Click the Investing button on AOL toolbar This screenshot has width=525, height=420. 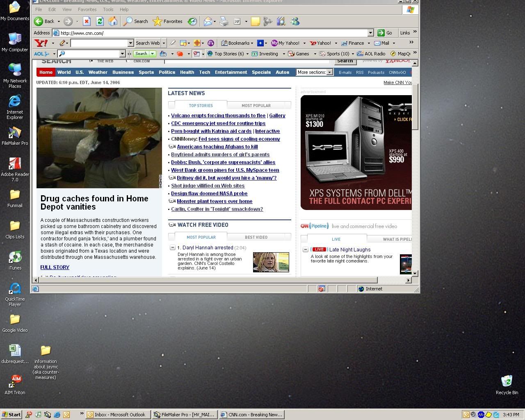click(x=265, y=54)
